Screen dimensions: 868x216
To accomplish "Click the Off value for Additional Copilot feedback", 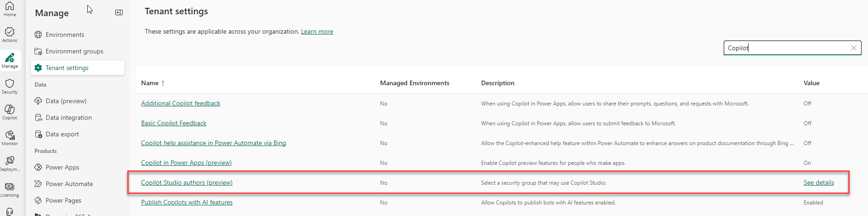I will pos(807,104).
